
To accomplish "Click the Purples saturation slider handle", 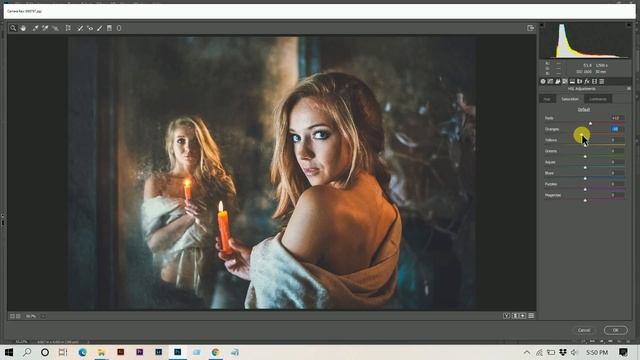I will point(585,189).
